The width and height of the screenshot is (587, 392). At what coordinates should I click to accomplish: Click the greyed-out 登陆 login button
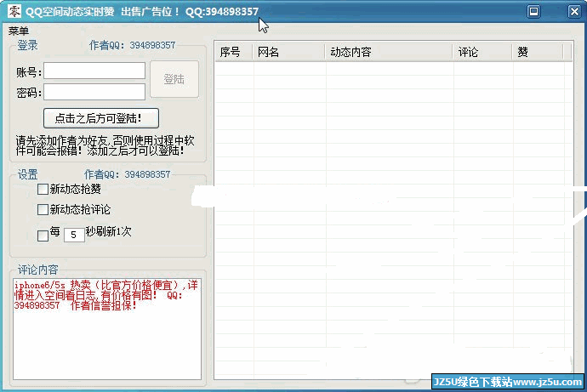(174, 79)
